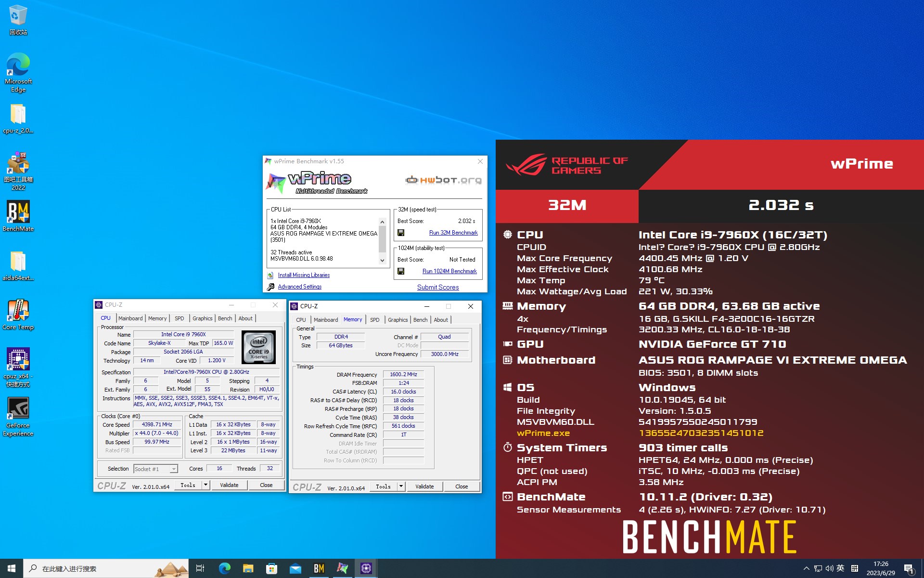Switch to SPD tab in left CPU-Z
This screenshot has width=924, height=578.
tap(179, 318)
